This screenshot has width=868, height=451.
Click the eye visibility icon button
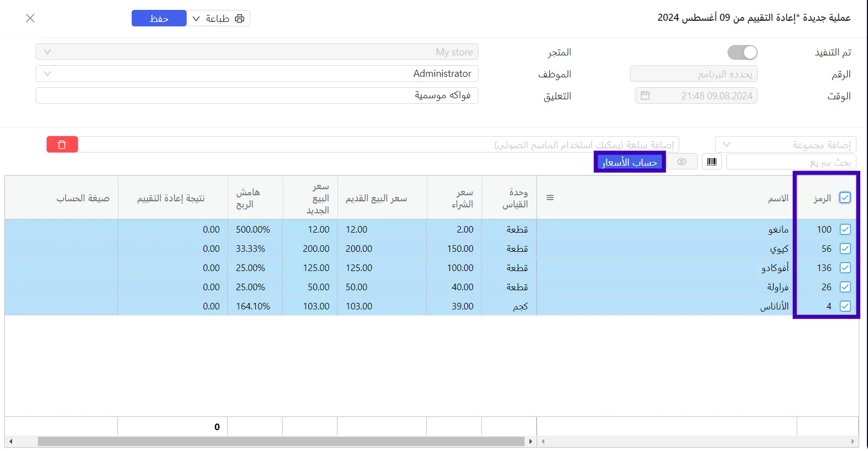coord(681,162)
